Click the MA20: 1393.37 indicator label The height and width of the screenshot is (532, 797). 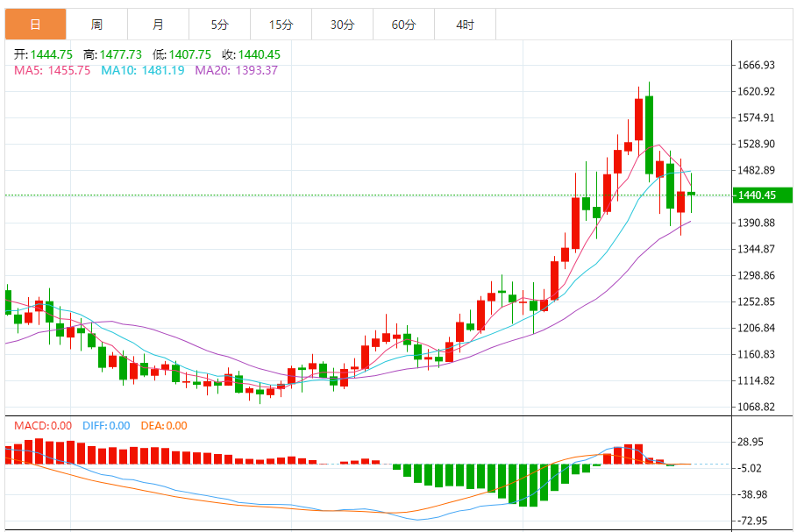pos(236,70)
